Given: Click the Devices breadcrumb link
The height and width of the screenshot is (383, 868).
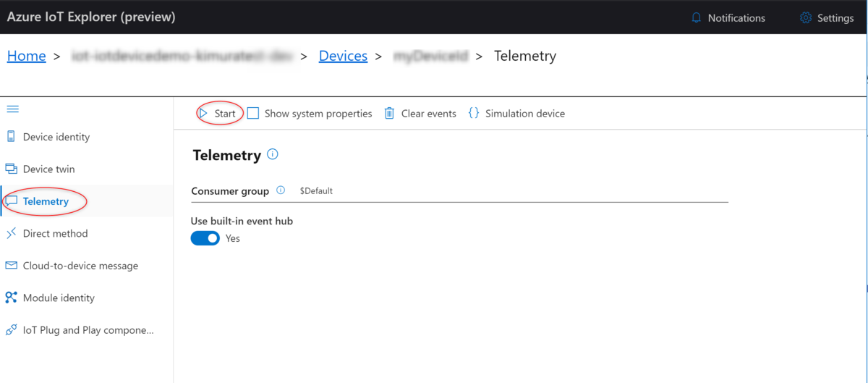Looking at the screenshot, I should (x=343, y=56).
